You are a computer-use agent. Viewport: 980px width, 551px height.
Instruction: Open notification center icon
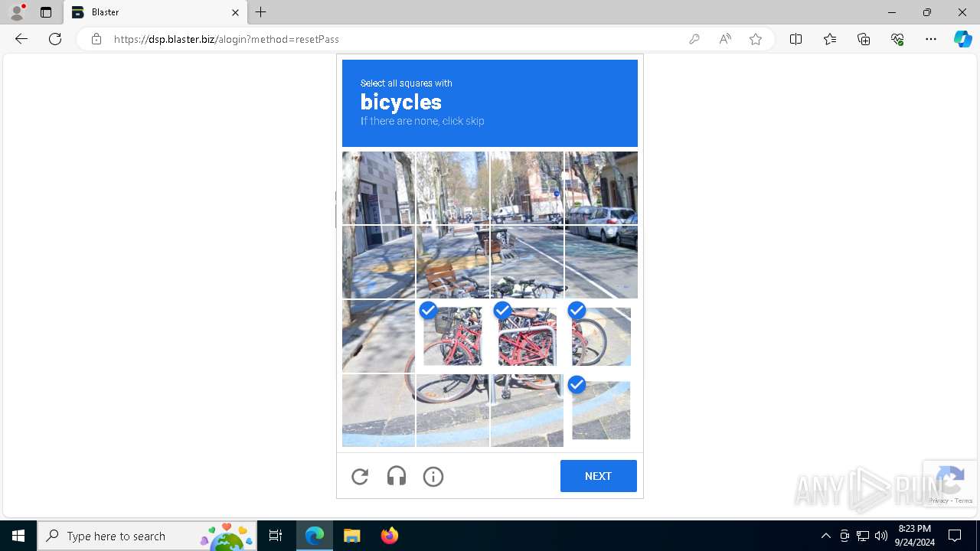click(x=955, y=536)
